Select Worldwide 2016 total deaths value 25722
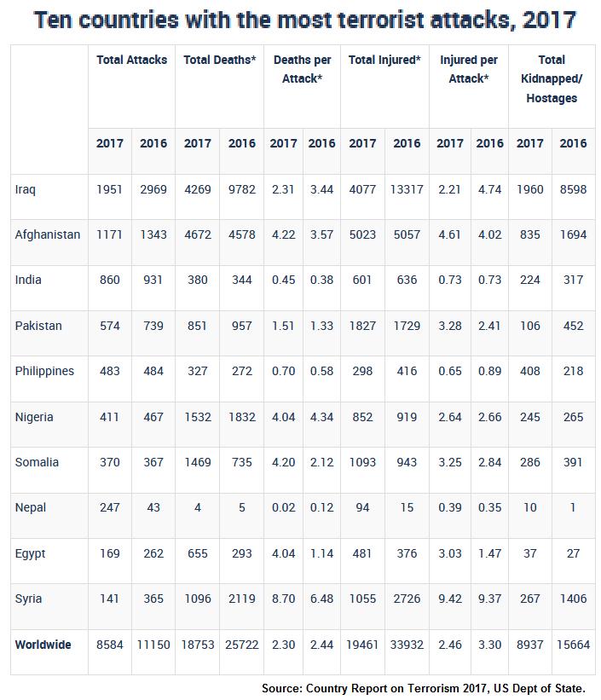Viewport: 601px width, 700px height. tap(242, 645)
